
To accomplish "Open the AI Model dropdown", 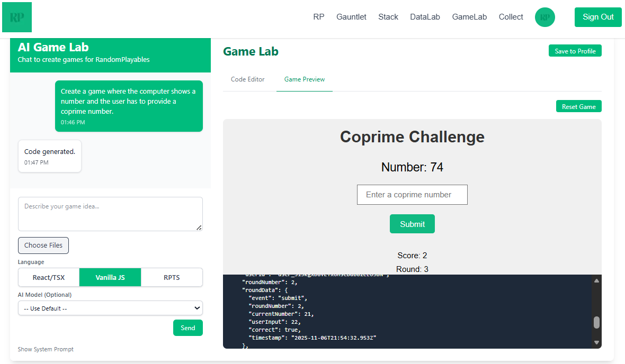I will (x=110, y=308).
